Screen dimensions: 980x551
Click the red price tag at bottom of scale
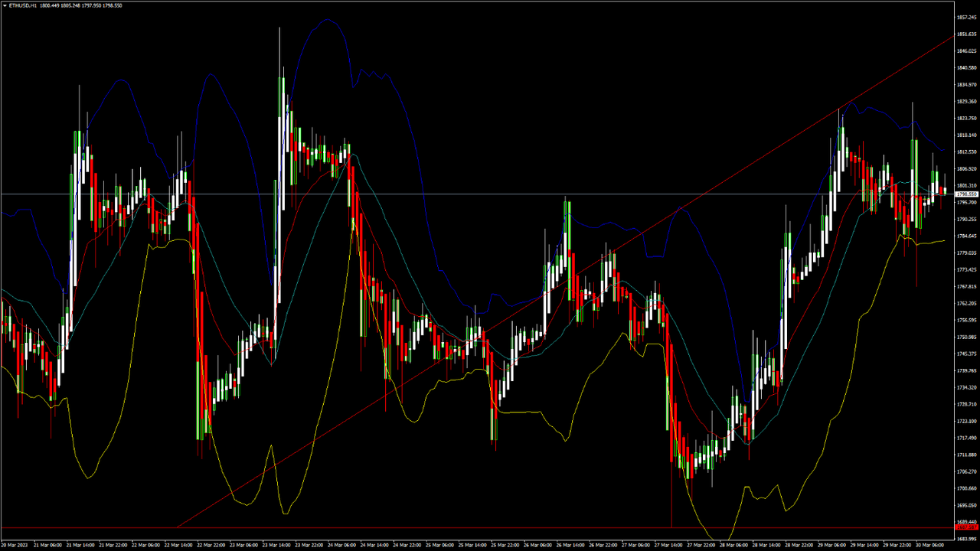pos(966,527)
